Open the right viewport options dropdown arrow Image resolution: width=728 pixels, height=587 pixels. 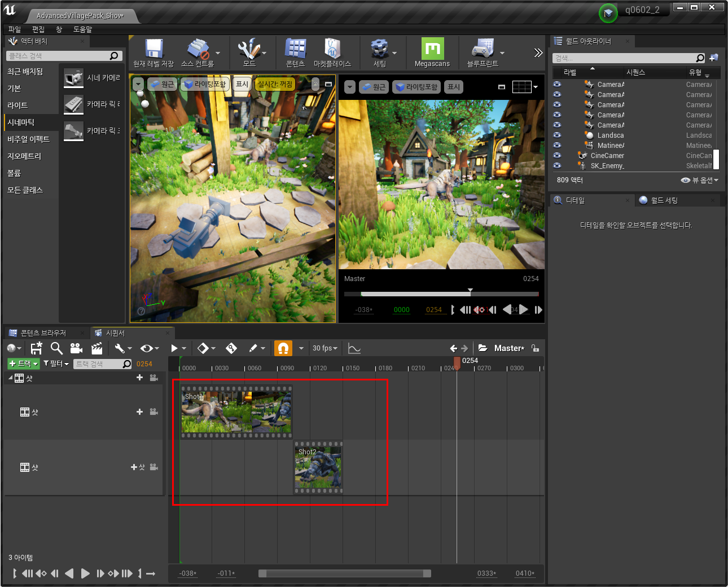click(350, 87)
